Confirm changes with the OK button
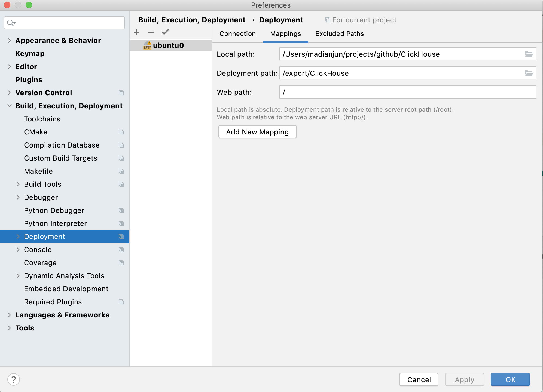 click(x=510, y=379)
